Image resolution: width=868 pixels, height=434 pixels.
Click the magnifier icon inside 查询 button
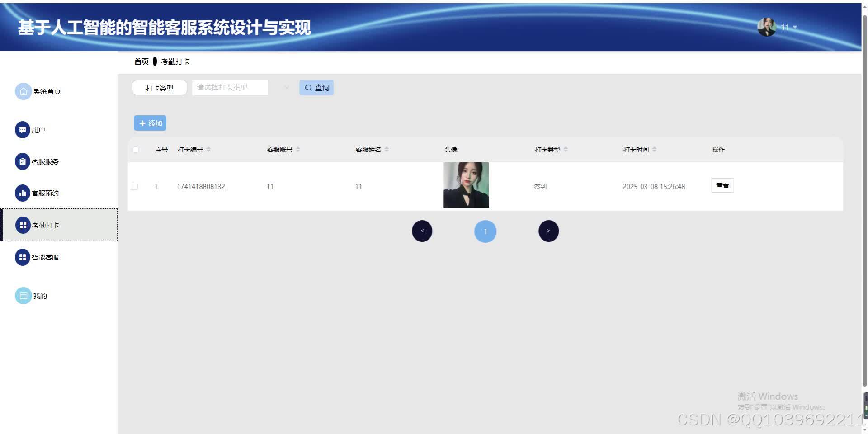coord(308,87)
